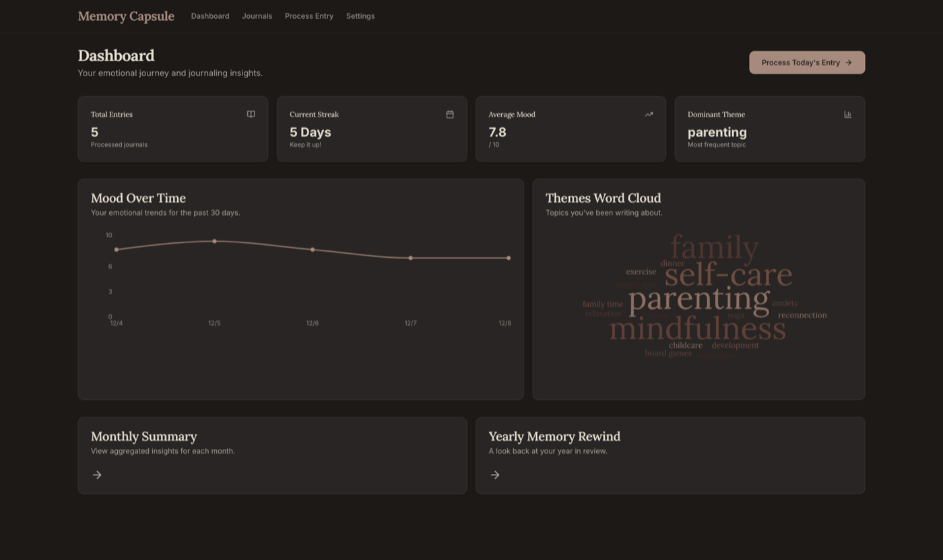Open the Dashboard nav item
The height and width of the screenshot is (560, 943).
pos(210,16)
